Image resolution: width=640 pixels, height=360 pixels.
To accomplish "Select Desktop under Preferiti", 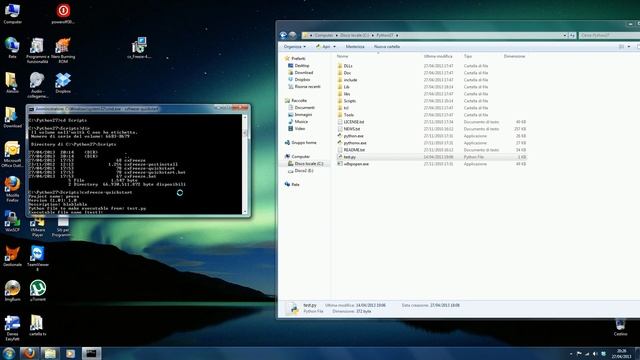I will pyautogui.click(x=302, y=65).
